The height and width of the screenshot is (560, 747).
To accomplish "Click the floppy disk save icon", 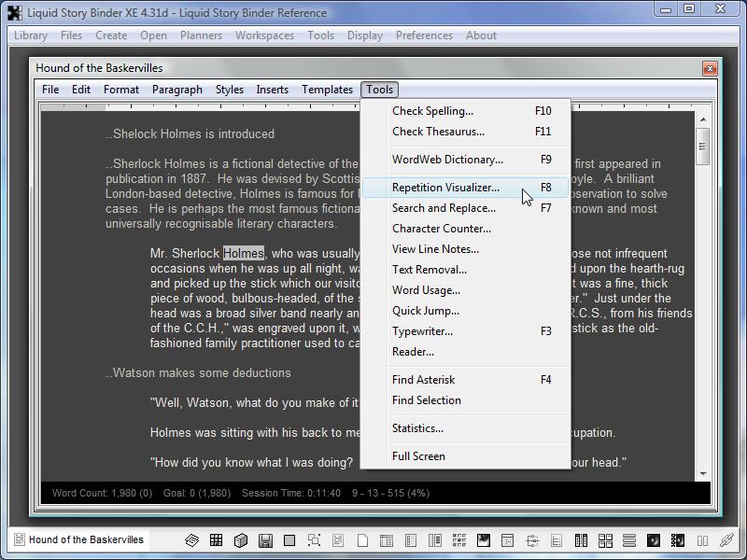I will click(265, 540).
